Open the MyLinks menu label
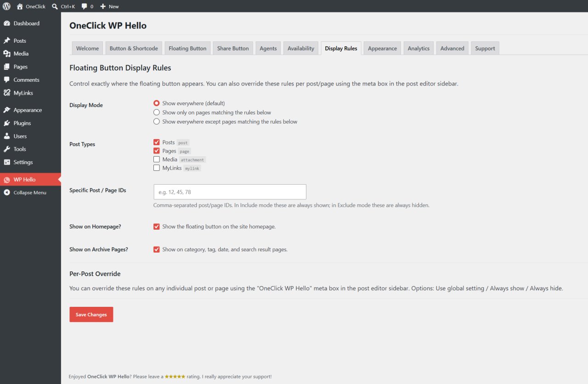This screenshot has width=588, height=384. point(23,93)
